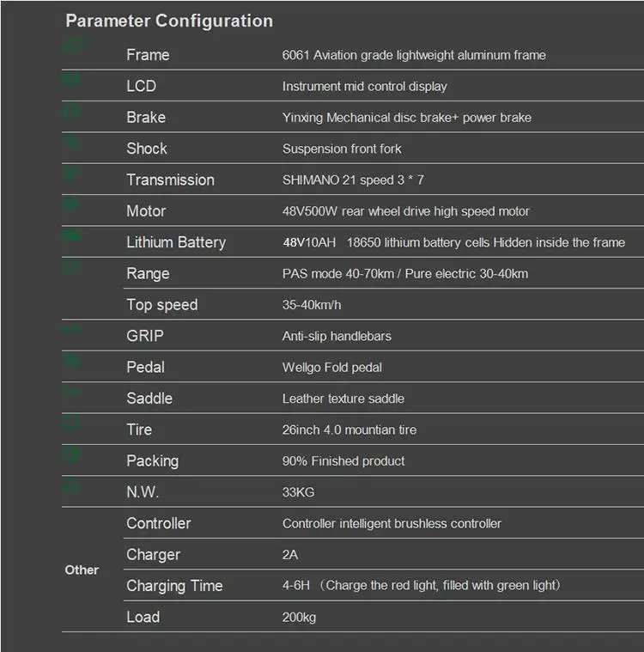This screenshot has width=644, height=652.
Task: Click the green icon beside Motor
Action: [x=72, y=205]
